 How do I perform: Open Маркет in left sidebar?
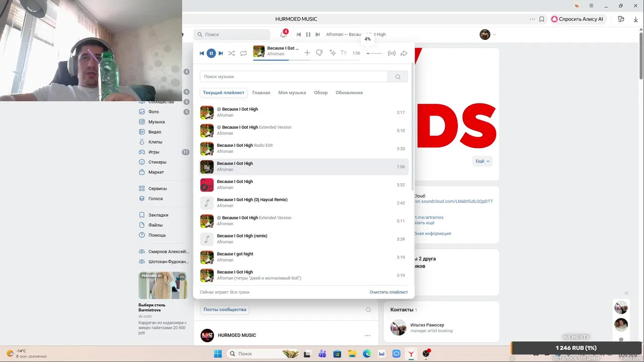pyautogui.click(x=156, y=172)
